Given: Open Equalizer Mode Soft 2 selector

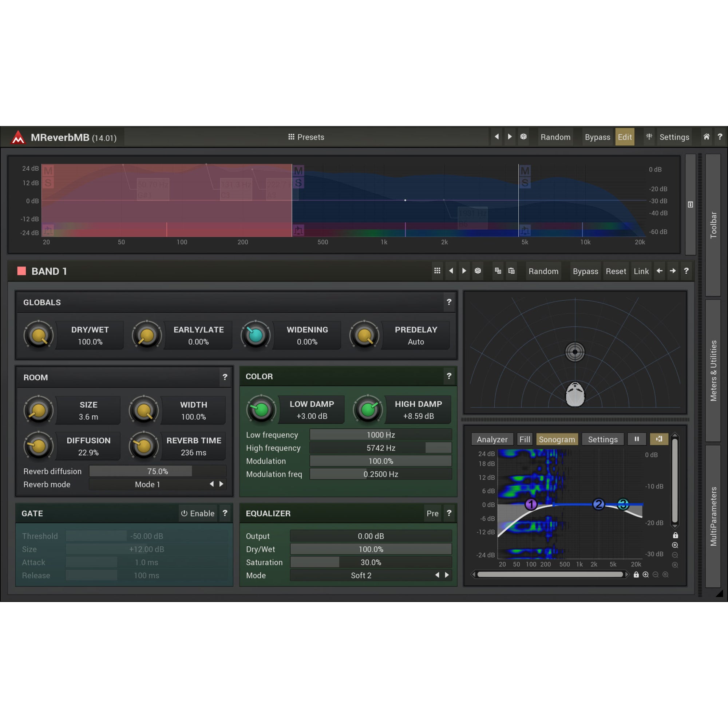Looking at the screenshot, I should (361, 575).
